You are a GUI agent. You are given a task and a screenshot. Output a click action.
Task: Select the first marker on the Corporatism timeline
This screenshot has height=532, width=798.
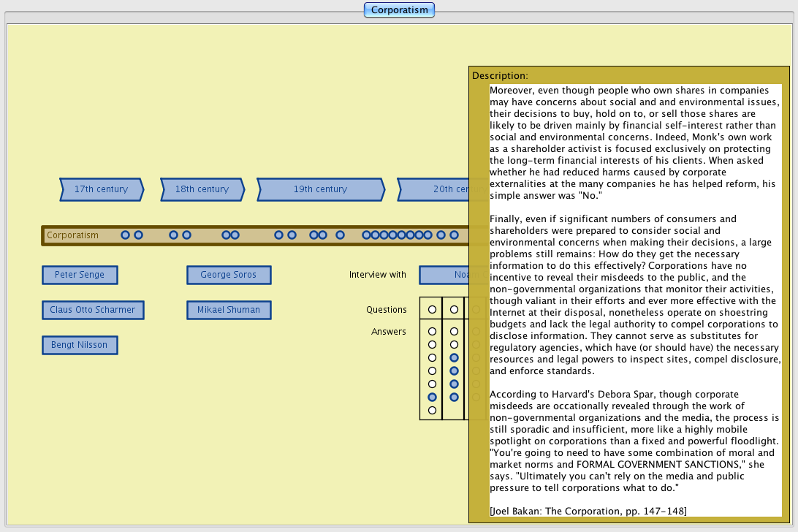(125, 235)
